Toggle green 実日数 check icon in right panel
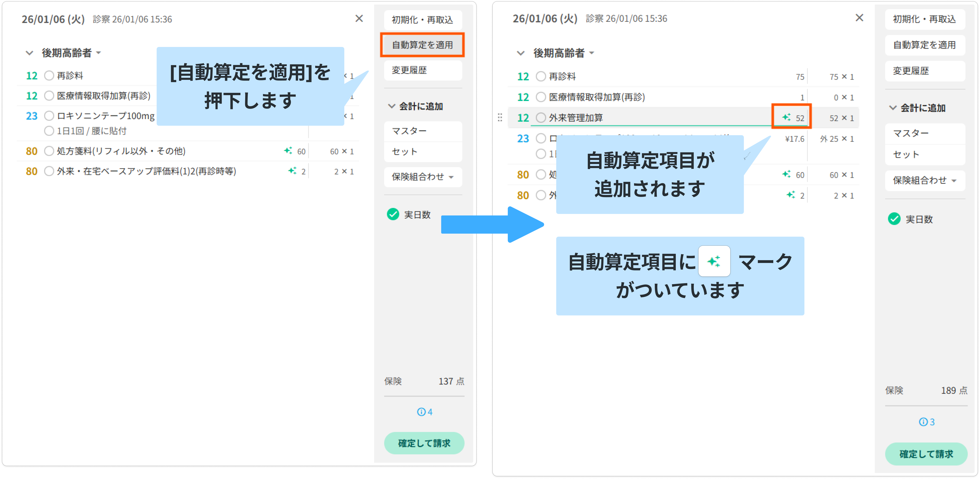Screen dimensions: 980x479 pyautogui.click(x=894, y=219)
